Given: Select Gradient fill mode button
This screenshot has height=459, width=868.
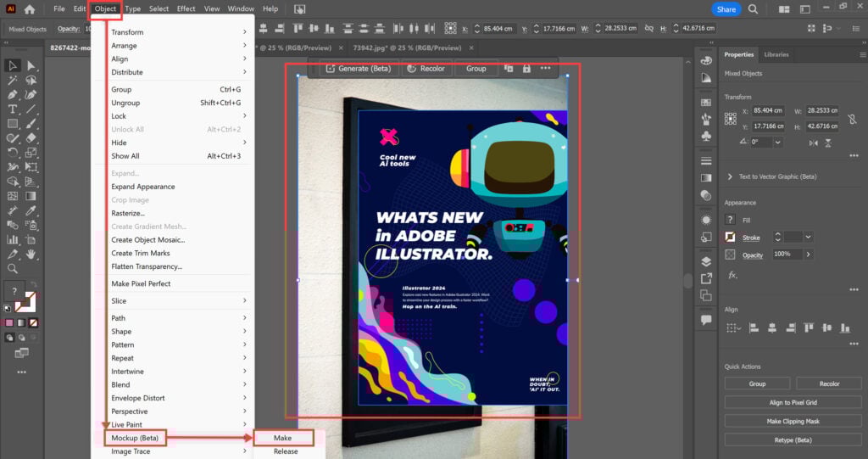Looking at the screenshot, I should pos(21,322).
